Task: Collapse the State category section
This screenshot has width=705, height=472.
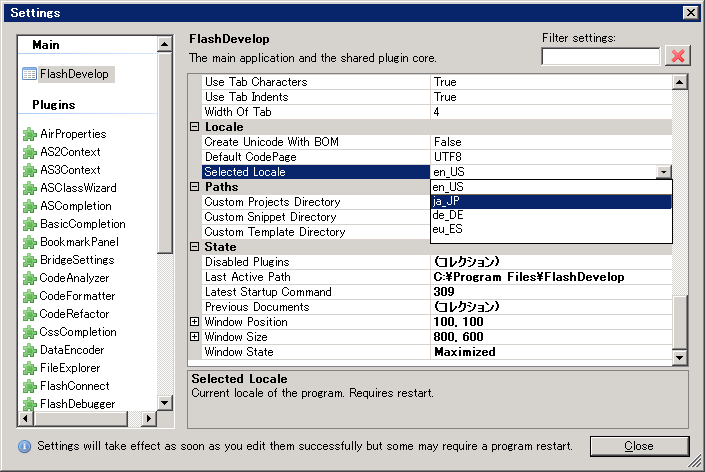Action: (195, 247)
